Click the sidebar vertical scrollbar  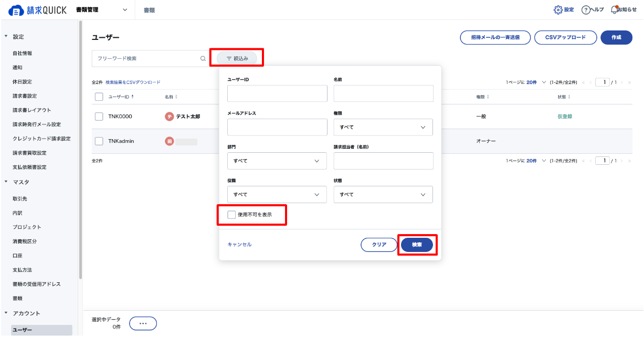pyautogui.click(x=80, y=150)
